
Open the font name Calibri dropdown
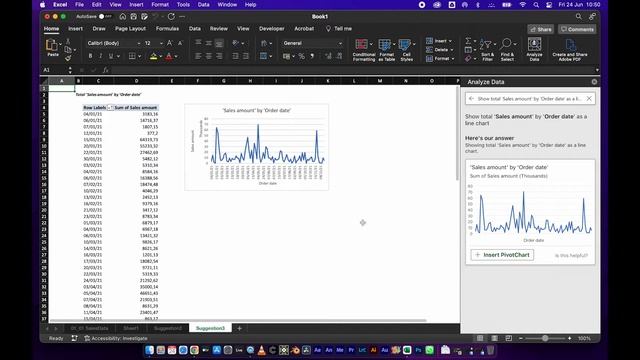pos(139,43)
